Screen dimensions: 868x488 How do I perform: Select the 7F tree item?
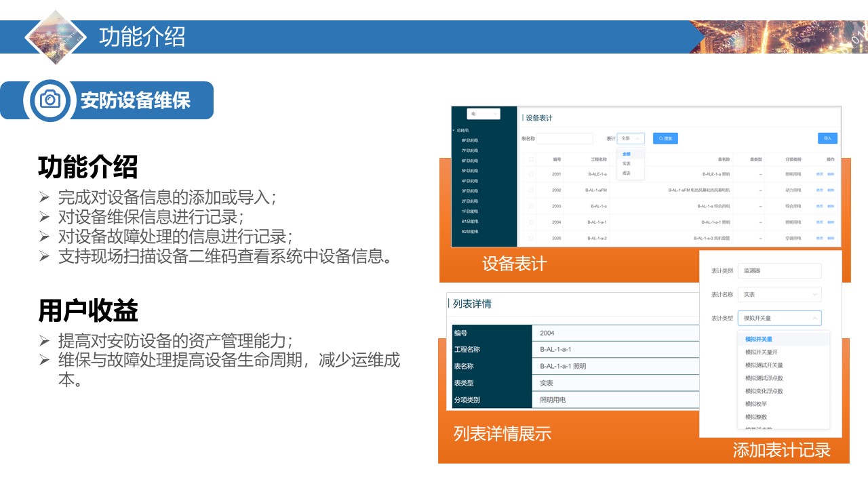click(470, 150)
